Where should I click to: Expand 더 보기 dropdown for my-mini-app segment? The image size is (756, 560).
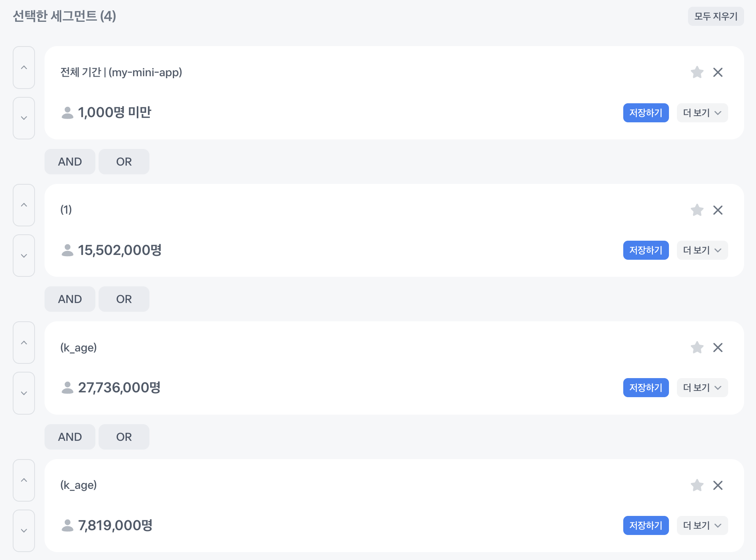coord(702,113)
